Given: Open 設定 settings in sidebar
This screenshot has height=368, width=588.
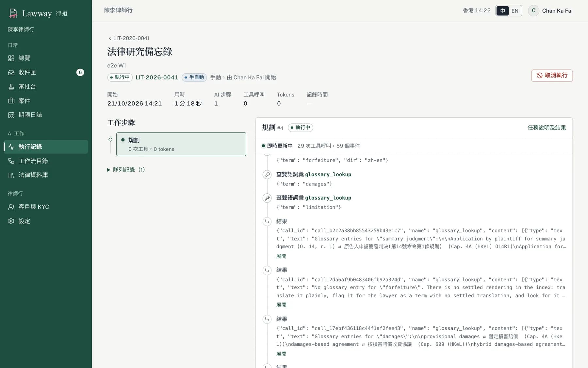Looking at the screenshot, I should point(46,221).
